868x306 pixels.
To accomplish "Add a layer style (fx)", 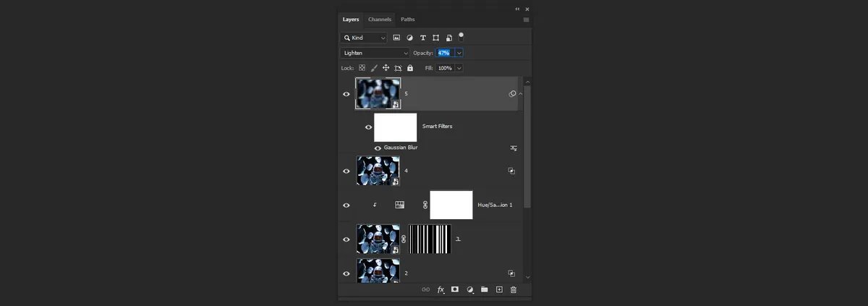I will pyautogui.click(x=441, y=289).
